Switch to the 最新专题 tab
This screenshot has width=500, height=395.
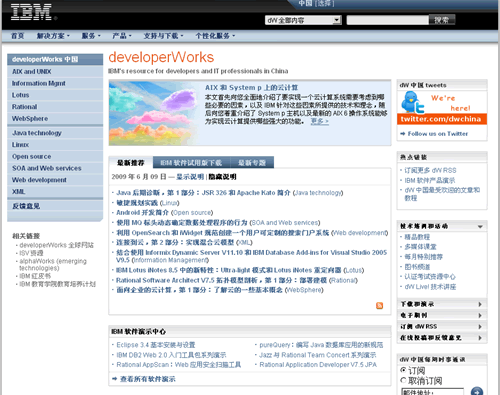(252, 163)
